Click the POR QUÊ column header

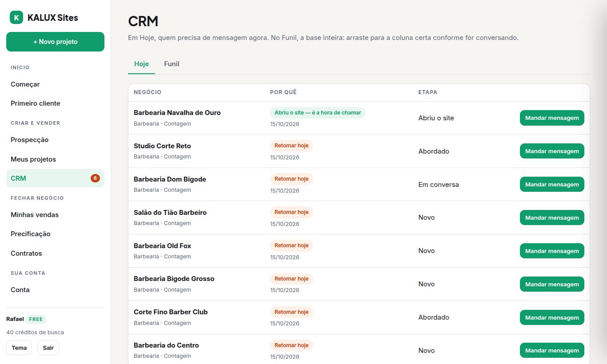pyautogui.click(x=284, y=92)
